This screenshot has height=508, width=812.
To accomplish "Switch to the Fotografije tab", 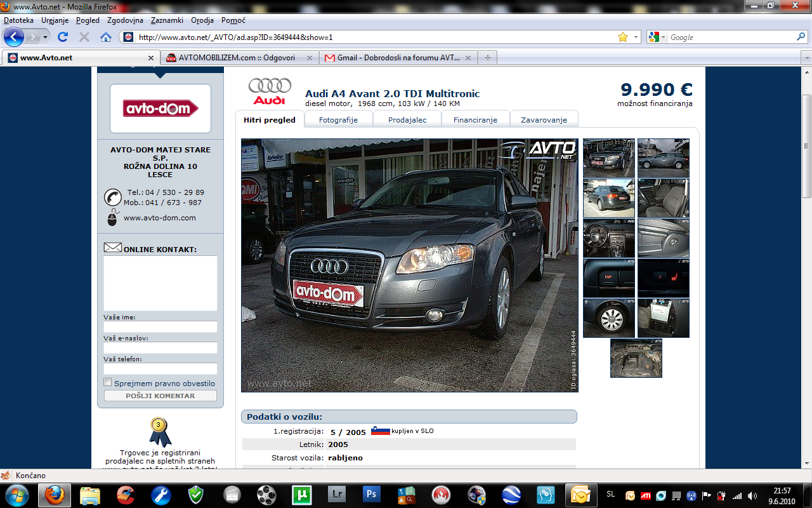I will 338,119.
